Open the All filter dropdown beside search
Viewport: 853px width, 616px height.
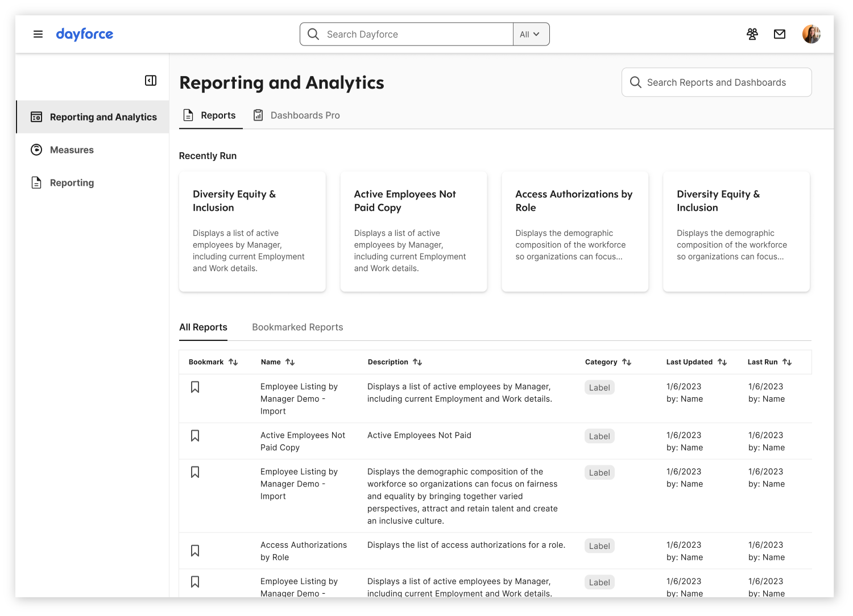pos(530,34)
